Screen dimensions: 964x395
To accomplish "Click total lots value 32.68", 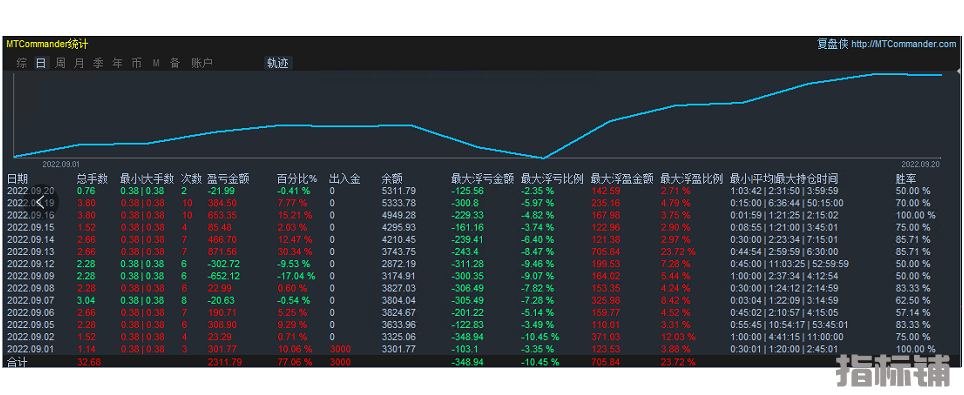I will 89,362.
